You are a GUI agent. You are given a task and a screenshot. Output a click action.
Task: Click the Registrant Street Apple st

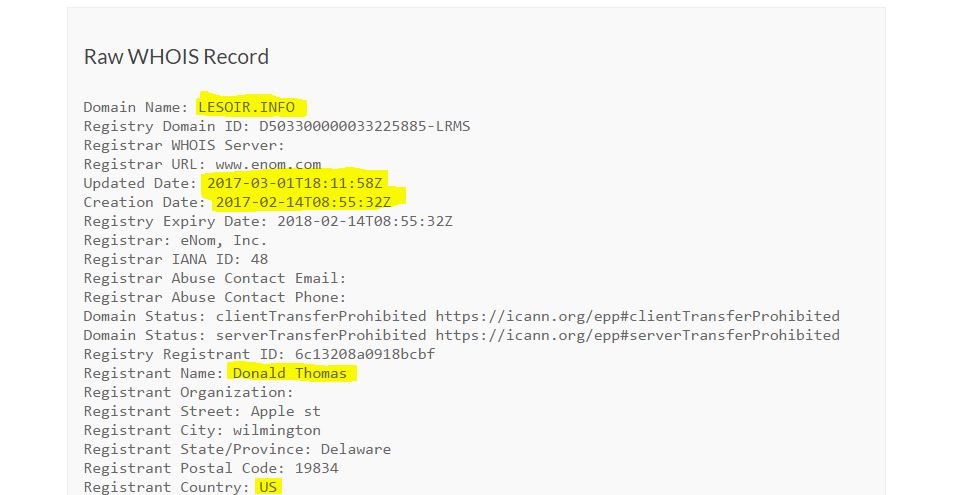[x=286, y=411]
